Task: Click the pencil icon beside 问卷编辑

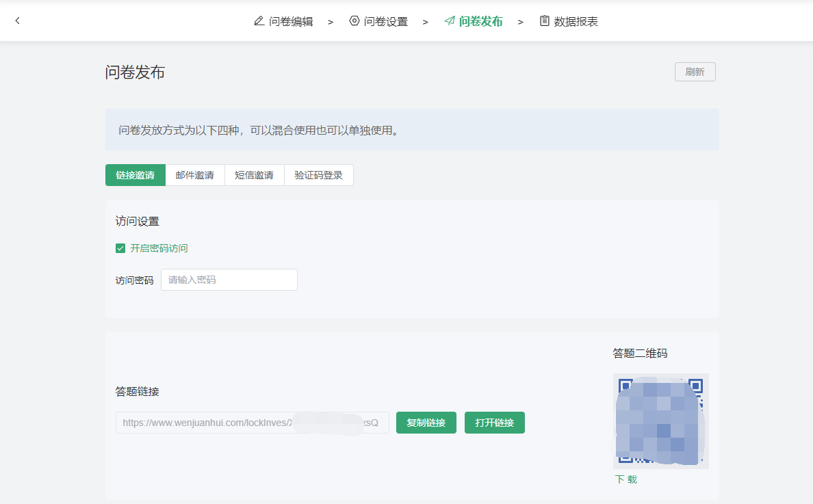Action: pyautogui.click(x=259, y=21)
